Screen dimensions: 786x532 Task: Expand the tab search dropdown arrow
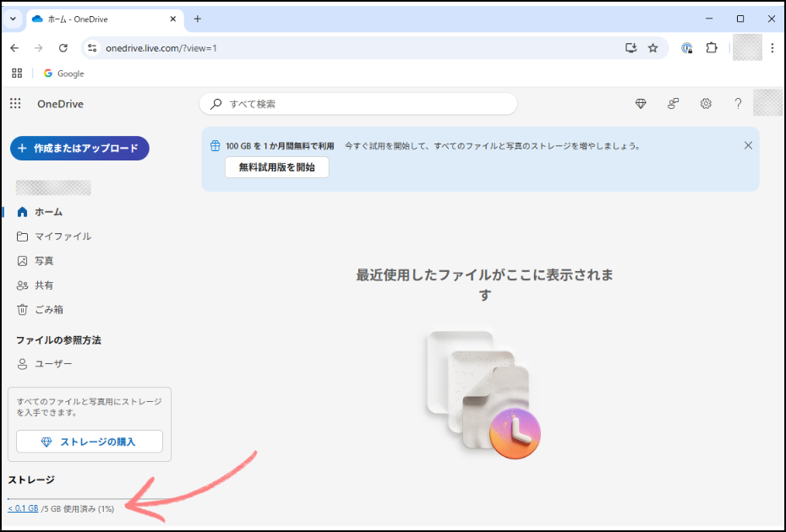pyautogui.click(x=13, y=19)
